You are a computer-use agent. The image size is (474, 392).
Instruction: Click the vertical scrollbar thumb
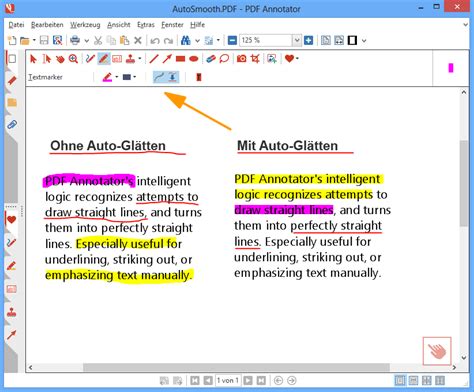tap(464, 183)
